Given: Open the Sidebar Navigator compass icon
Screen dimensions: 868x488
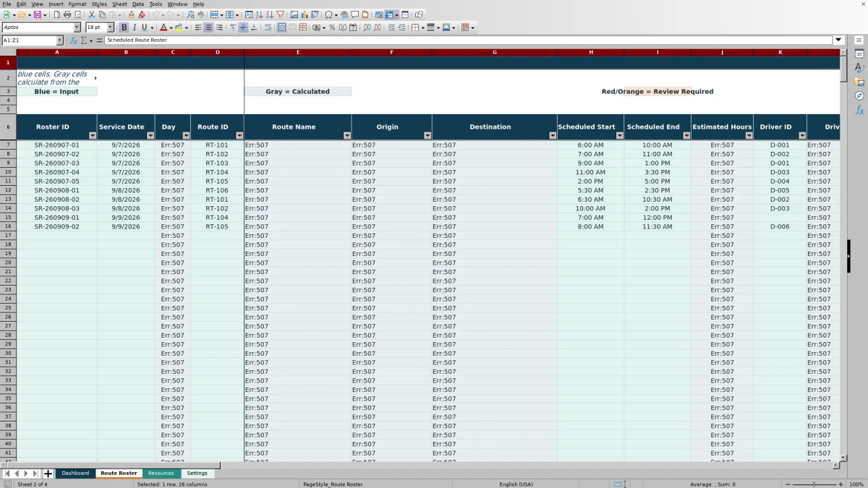Looking at the screenshot, I should (x=859, y=95).
